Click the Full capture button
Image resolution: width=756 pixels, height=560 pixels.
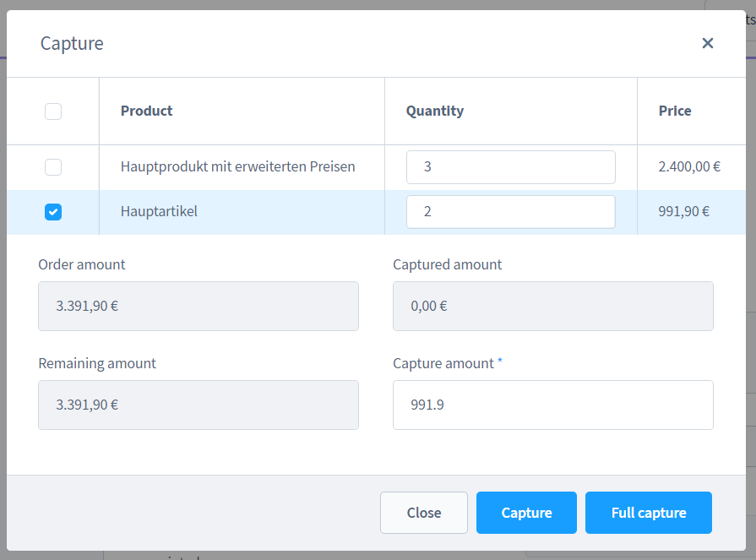(x=649, y=513)
